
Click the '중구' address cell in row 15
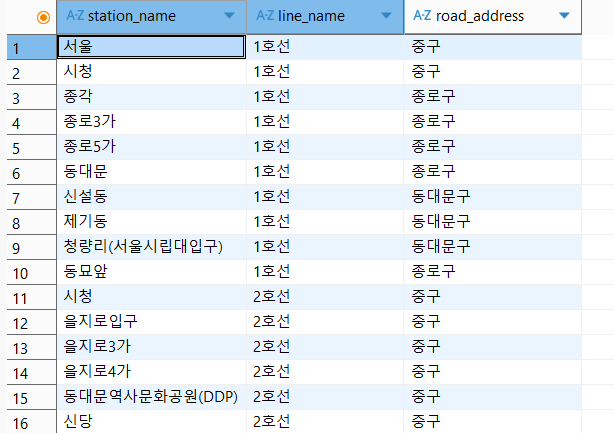pyautogui.click(x=493, y=397)
